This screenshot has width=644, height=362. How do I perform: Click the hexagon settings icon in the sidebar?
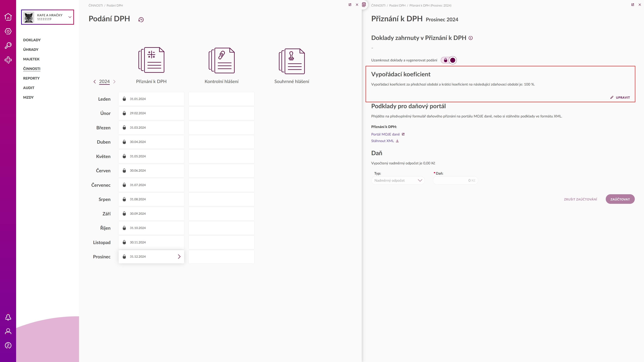point(8,31)
